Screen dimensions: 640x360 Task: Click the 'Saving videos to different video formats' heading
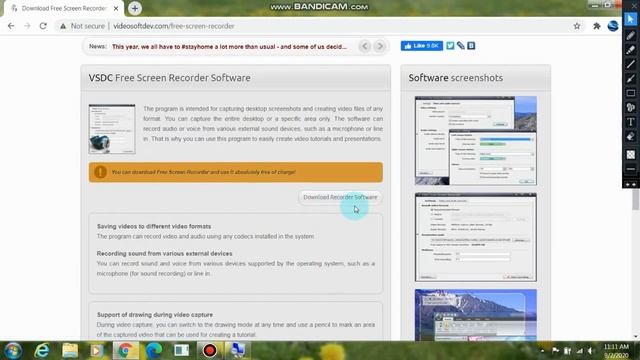[x=154, y=226]
